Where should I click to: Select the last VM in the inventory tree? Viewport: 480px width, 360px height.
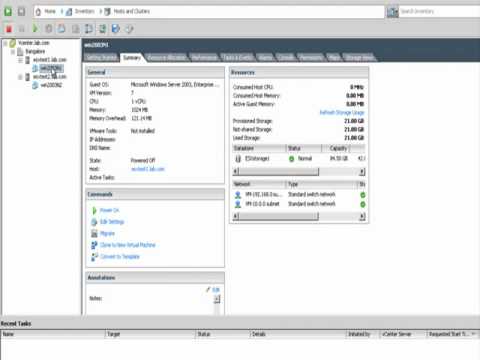[51, 85]
